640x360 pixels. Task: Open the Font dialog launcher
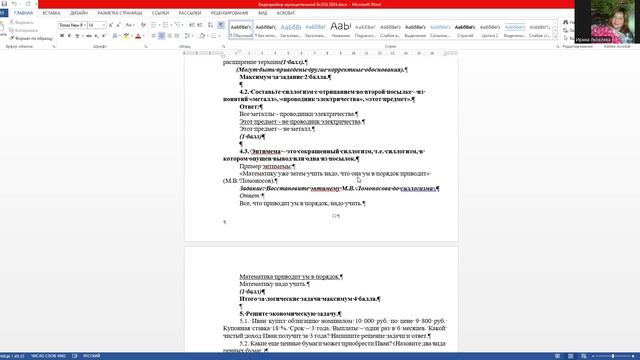coord(146,47)
